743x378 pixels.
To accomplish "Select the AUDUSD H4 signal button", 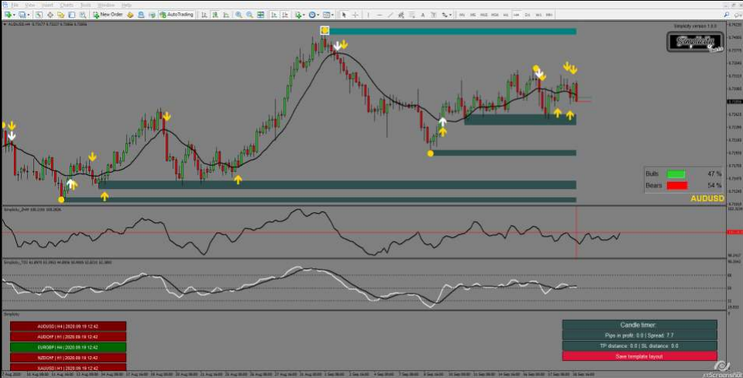I will point(68,326).
